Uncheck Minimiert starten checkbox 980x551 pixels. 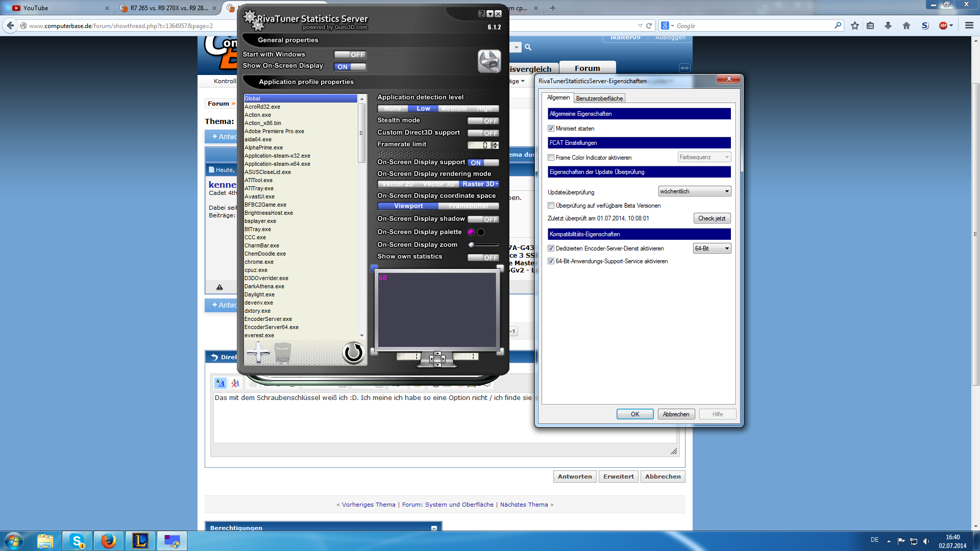coord(551,129)
